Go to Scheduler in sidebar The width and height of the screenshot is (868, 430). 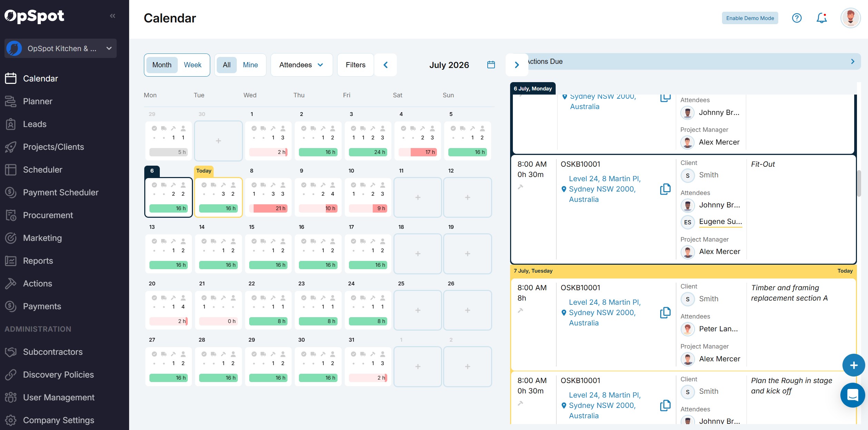pyautogui.click(x=43, y=169)
